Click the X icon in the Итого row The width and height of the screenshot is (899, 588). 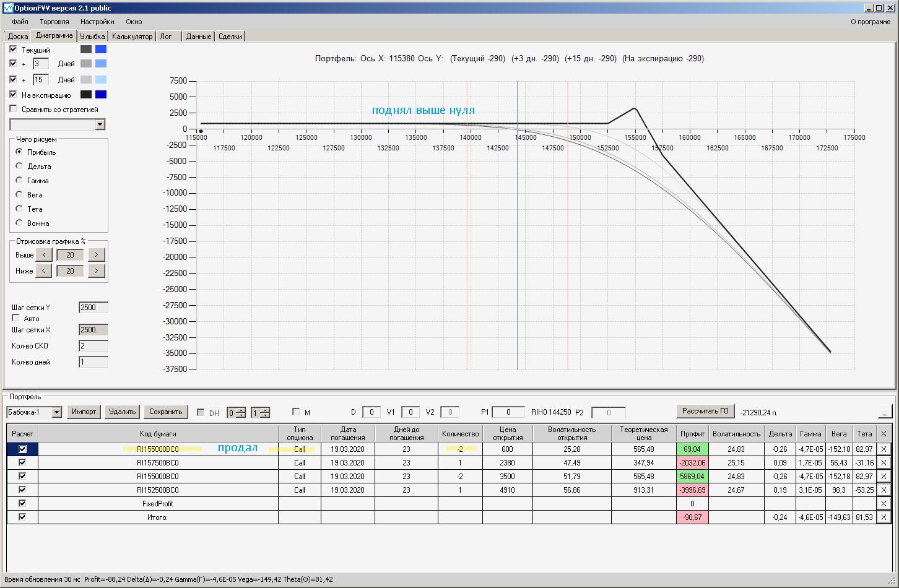tap(884, 517)
